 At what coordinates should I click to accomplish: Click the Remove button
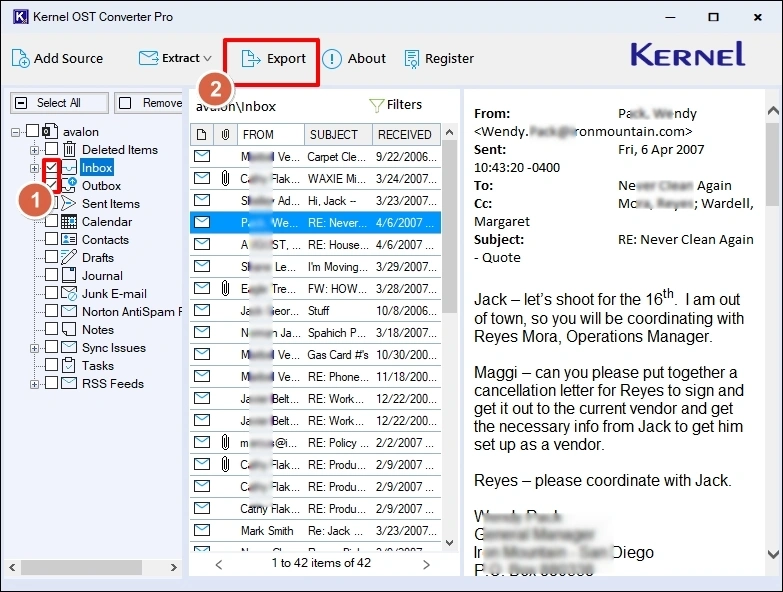148,103
